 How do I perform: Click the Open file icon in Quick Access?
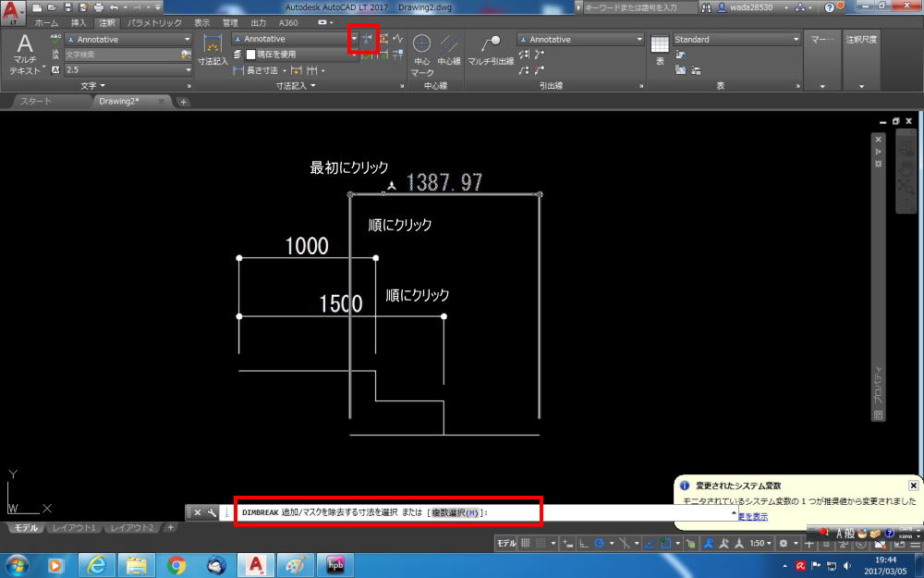[53, 7]
